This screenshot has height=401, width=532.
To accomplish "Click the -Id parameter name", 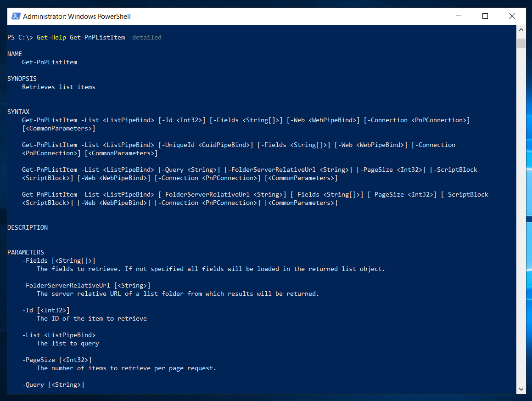I will click(28, 310).
